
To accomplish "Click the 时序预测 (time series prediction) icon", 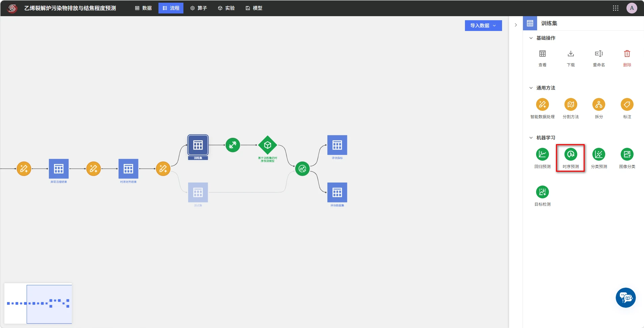I will [x=570, y=154].
